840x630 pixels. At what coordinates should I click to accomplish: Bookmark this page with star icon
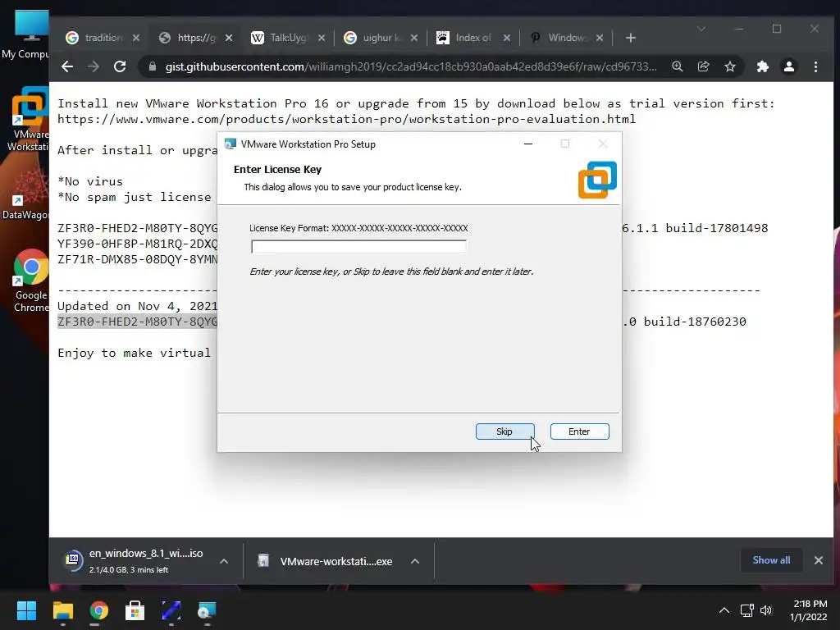pyautogui.click(x=729, y=66)
